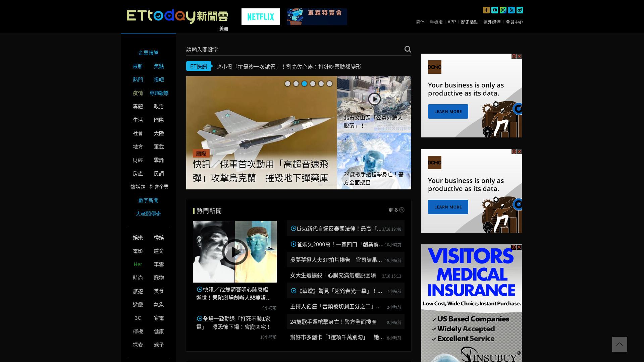Open the 手機版 mobile version link
The width and height of the screenshot is (644, 362).
click(x=436, y=22)
